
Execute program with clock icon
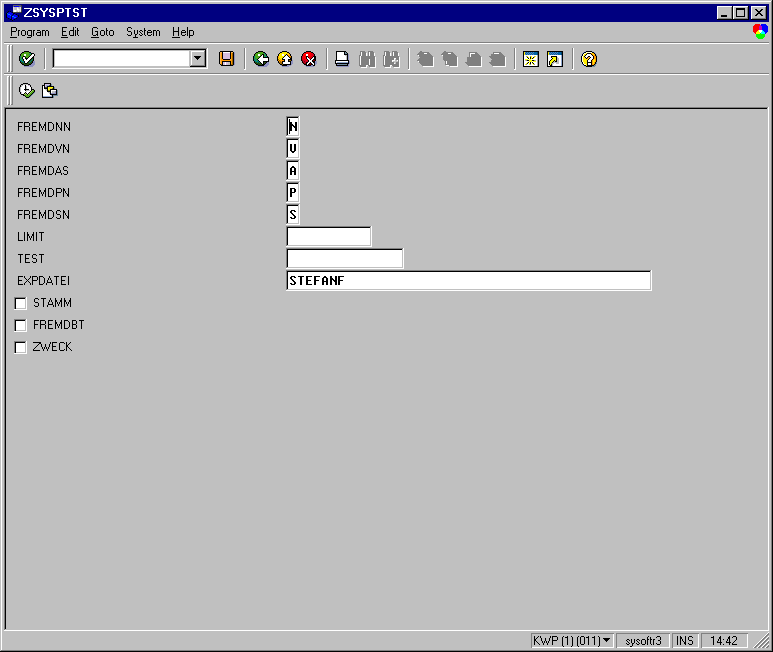(27, 90)
